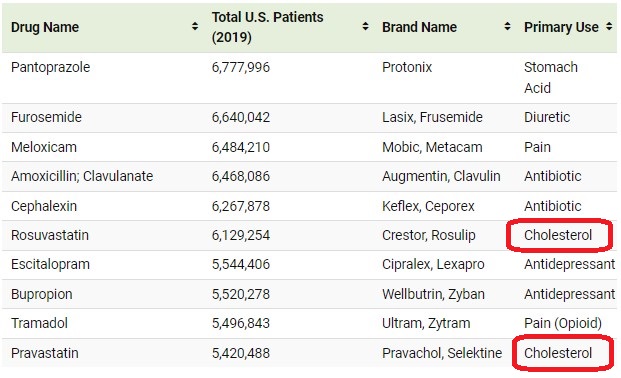Click Wellbutrin, Zyban brand cell
Viewport: 621px width, 378px height.
(433, 294)
